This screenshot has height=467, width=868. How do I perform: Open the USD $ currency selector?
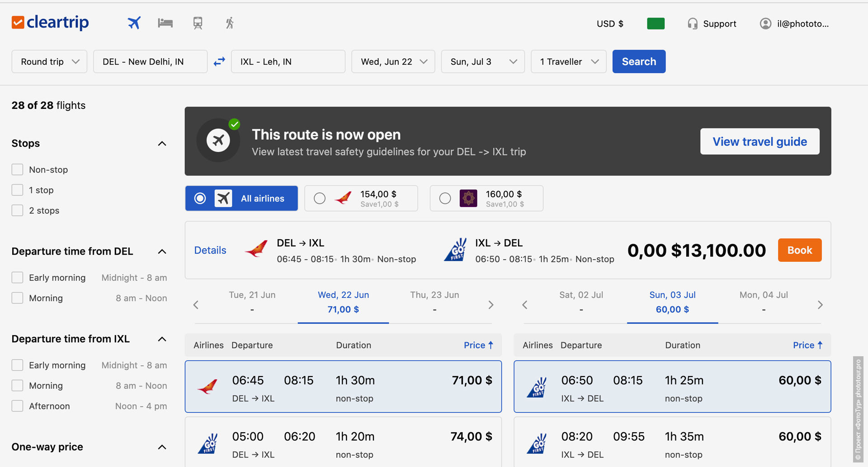610,24
